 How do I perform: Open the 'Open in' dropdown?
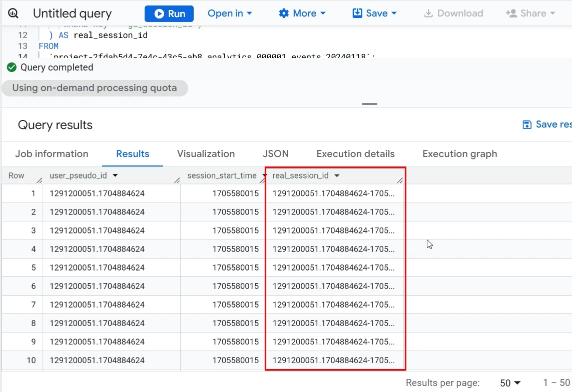click(x=230, y=13)
